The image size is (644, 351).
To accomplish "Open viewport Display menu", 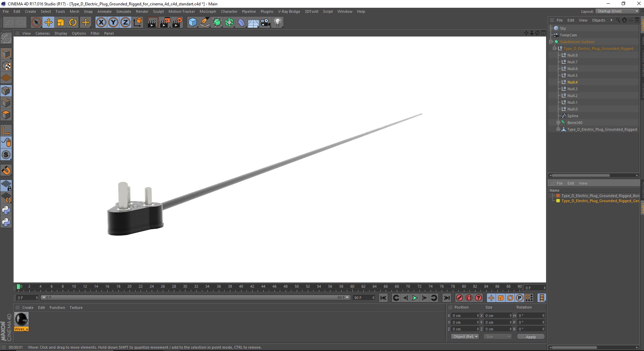I will tap(61, 33).
